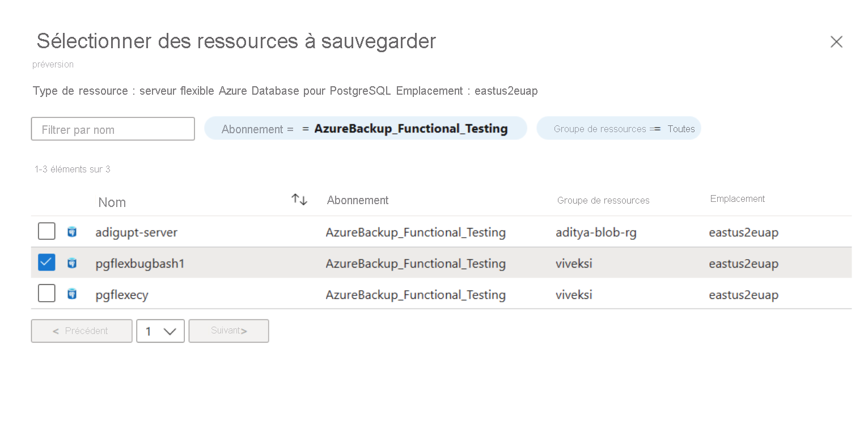Screen dimensions: 868x431
Task: Click the 'Sélectionner des ressources à sauvegarder' title
Action: pos(236,41)
